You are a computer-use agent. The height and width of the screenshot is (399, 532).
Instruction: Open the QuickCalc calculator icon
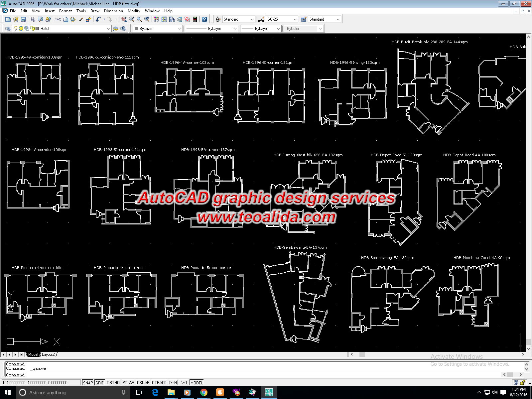pos(195,19)
